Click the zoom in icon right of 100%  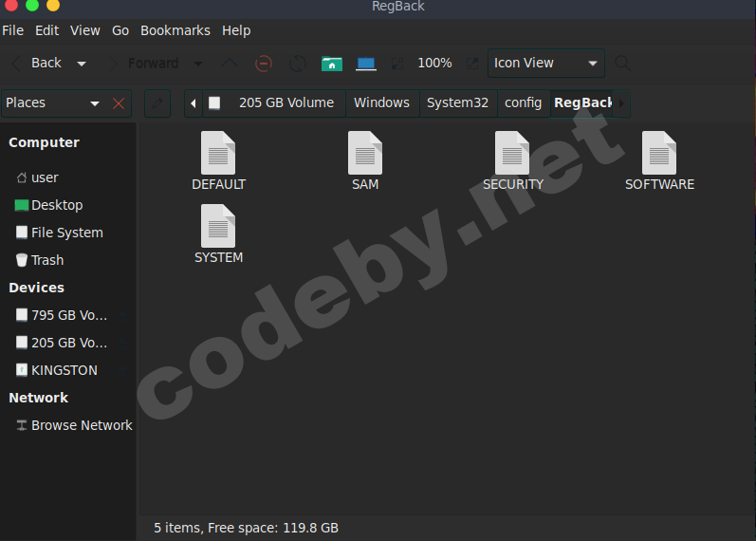click(472, 64)
